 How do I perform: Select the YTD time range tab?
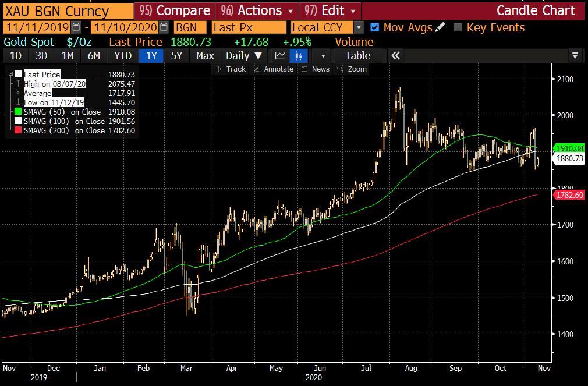click(x=123, y=56)
